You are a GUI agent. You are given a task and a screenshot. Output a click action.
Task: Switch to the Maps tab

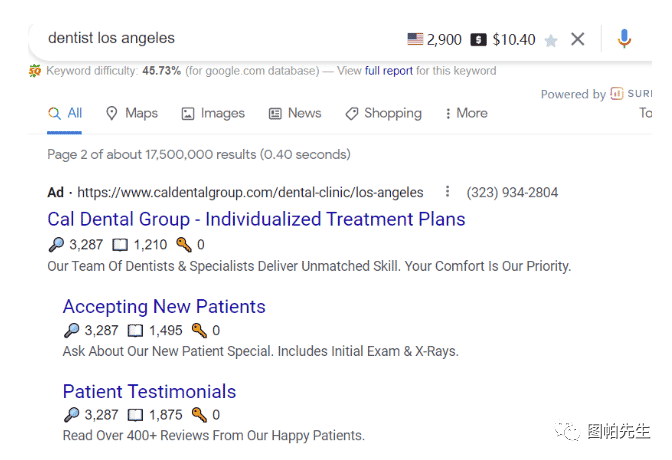tap(132, 113)
